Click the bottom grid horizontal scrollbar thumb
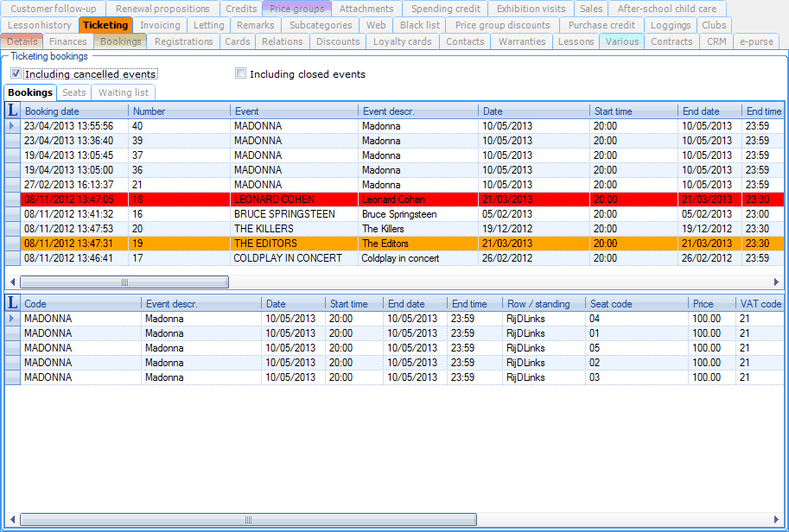Screen dimensions: 789x532 (248, 520)
